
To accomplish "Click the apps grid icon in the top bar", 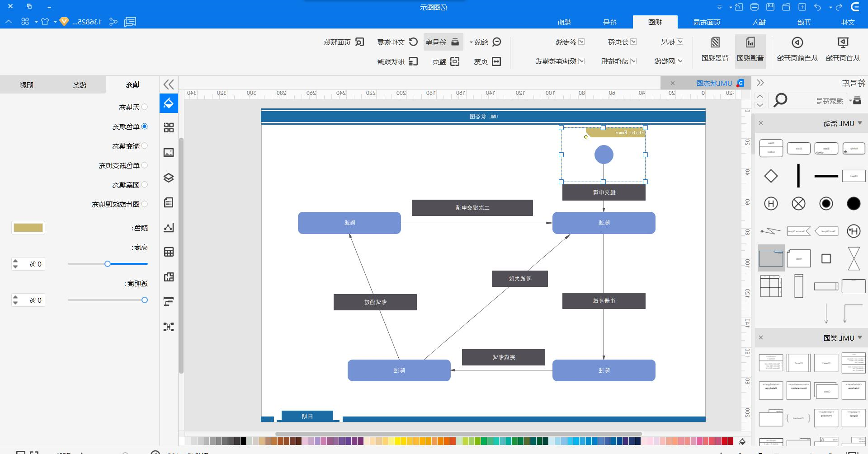I will click(25, 22).
